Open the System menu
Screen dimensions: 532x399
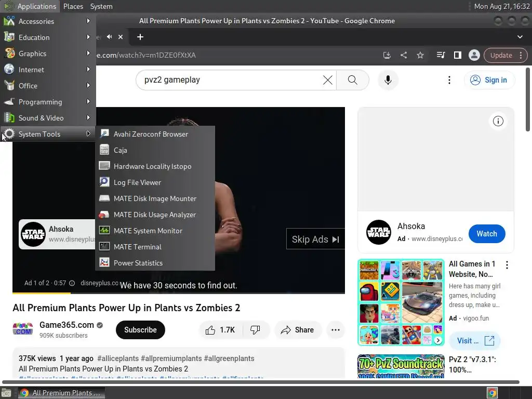(101, 6)
